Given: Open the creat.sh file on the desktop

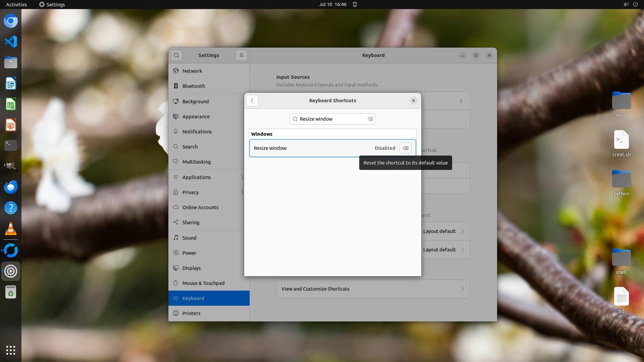Looking at the screenshot, I should (x=621, y=140).
